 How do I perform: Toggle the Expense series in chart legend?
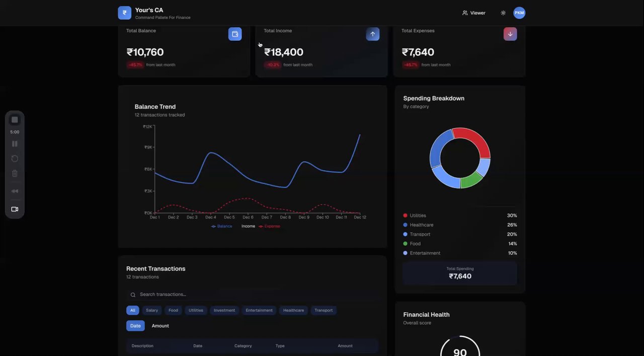(x=269, y=227)
